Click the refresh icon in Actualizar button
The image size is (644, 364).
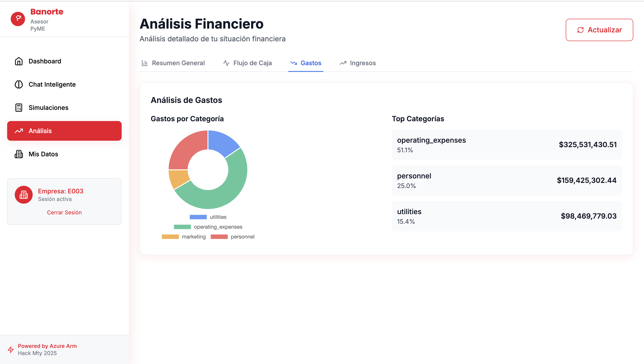pos(580,30)
